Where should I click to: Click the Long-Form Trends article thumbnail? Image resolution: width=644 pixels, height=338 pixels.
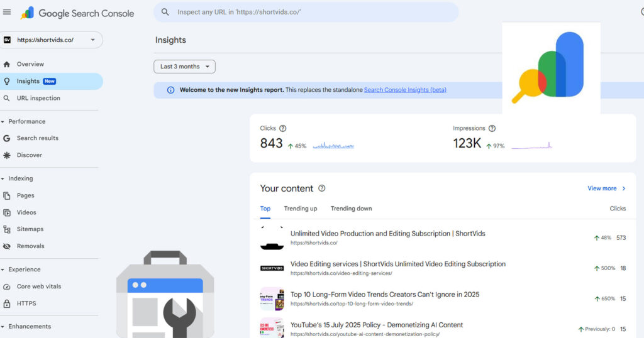click(272, 298)
